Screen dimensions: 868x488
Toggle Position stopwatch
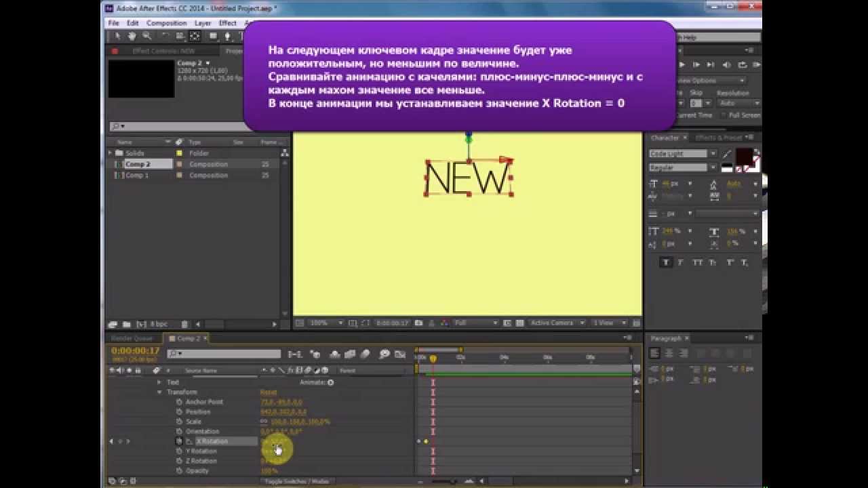point(179,412)
